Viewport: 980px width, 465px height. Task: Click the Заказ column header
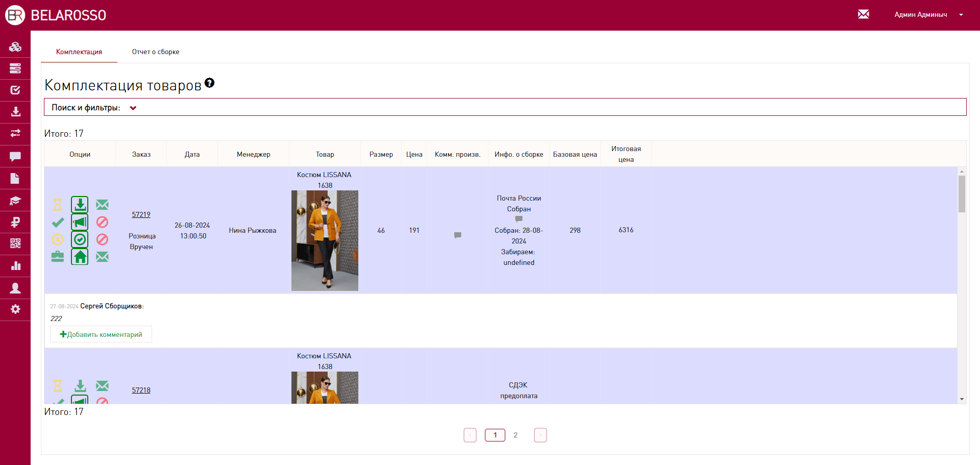[141, 154]
